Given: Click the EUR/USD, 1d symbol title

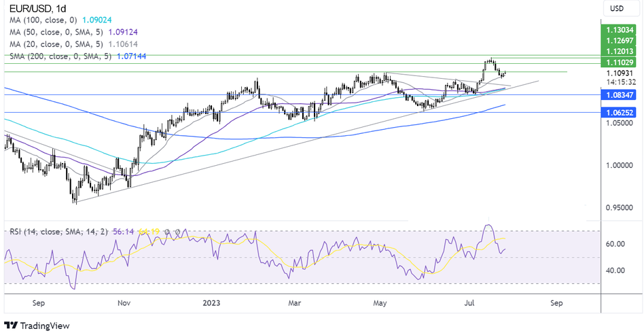Looking at the screenshot, I should click(x=37, y=8).
